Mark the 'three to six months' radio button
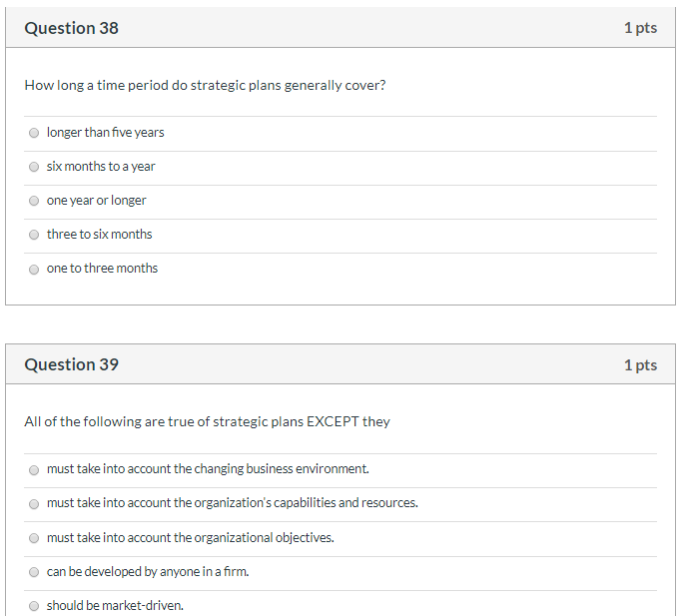This screenshot has width=686, height=616. (x=34, y=235)
